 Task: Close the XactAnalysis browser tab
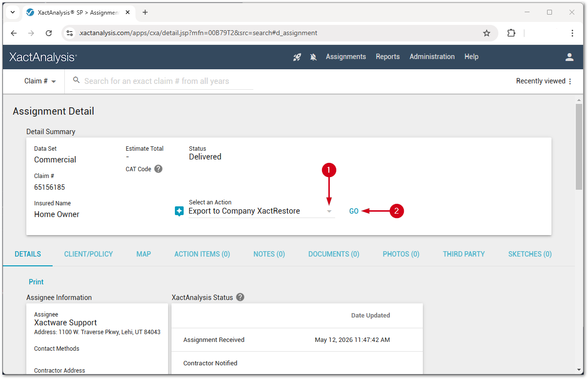point(129,13)
